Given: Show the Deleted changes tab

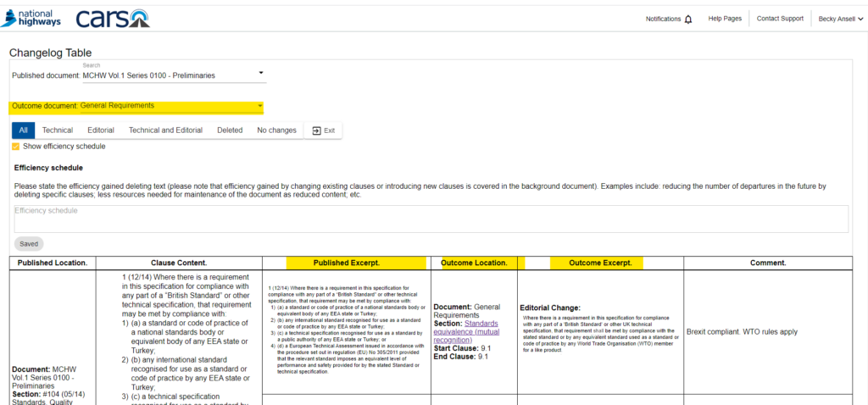Looking at the screenshot, I should [x=229, y=130].
